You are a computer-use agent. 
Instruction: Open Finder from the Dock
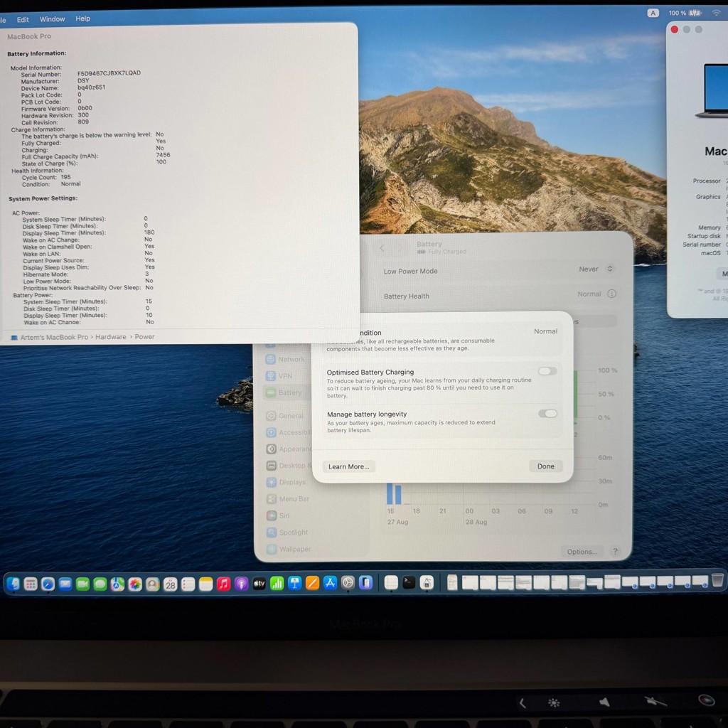(x=13, y=584)
